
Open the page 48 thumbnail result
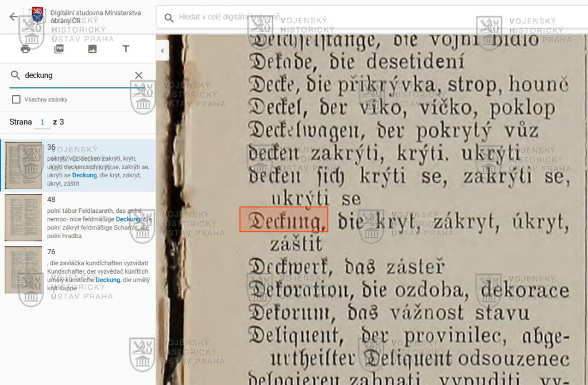(x=24, y=217)
